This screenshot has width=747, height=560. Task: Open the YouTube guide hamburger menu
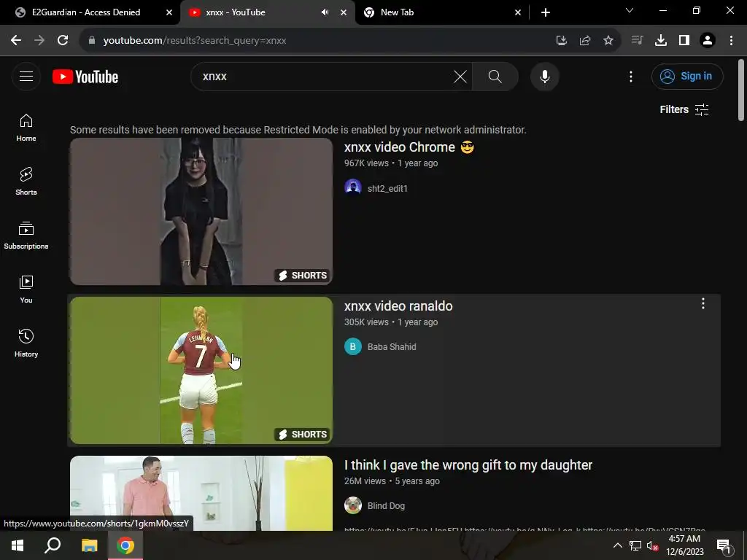26,76
